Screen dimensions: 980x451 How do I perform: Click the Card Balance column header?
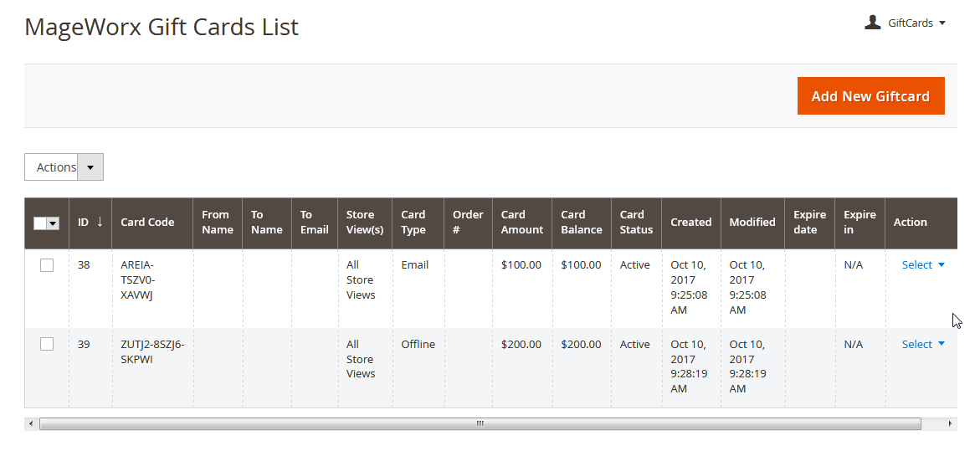[582, 223]
